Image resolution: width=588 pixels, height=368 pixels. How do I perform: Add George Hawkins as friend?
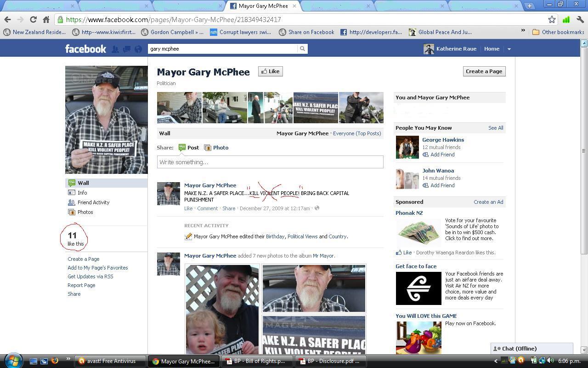pos(439,155)
